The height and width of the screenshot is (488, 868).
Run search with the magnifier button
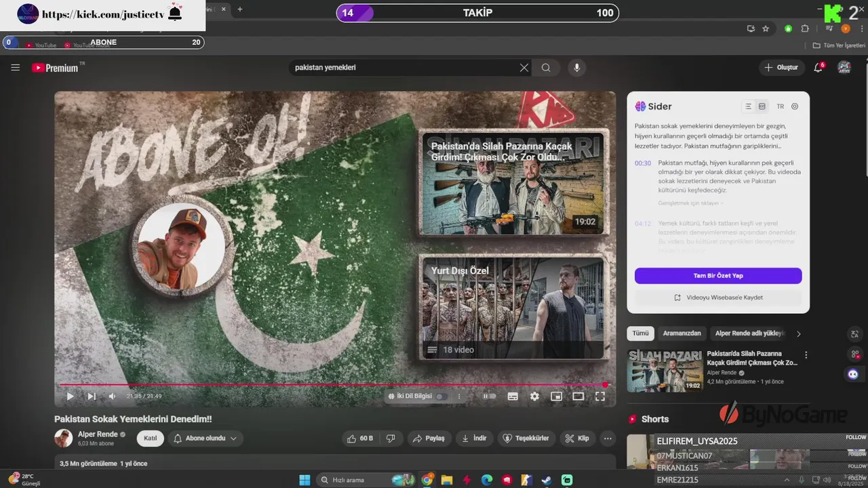pyautogui.click(x=546, y=68)
